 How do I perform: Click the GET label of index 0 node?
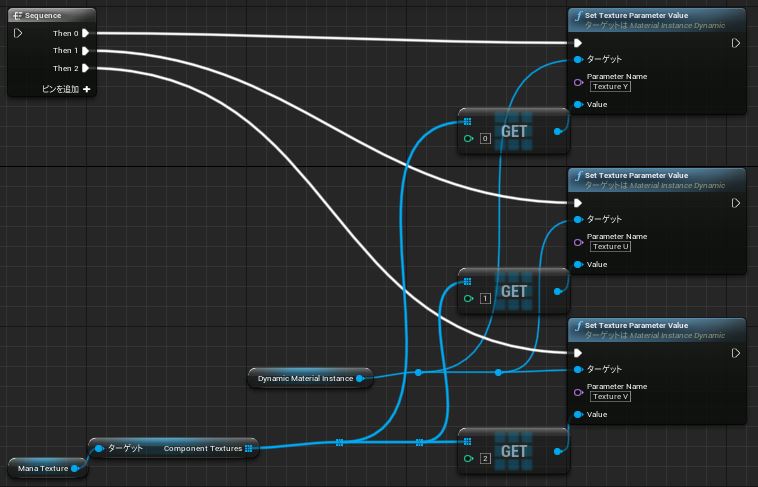pyautogui.click(x=514, y=132)
